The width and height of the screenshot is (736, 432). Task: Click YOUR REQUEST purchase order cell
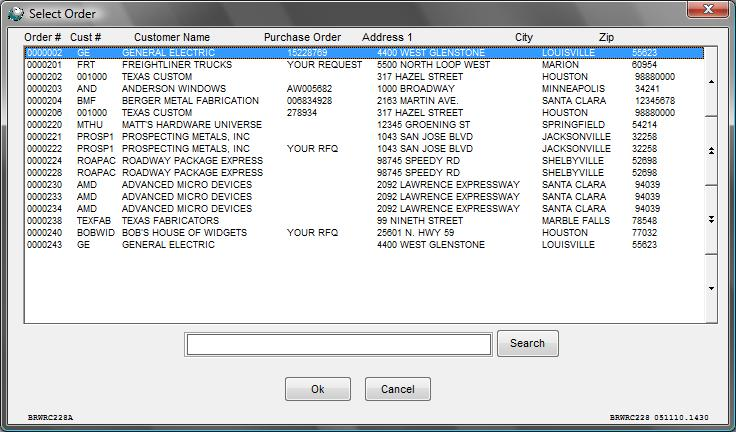pos(324,65)
